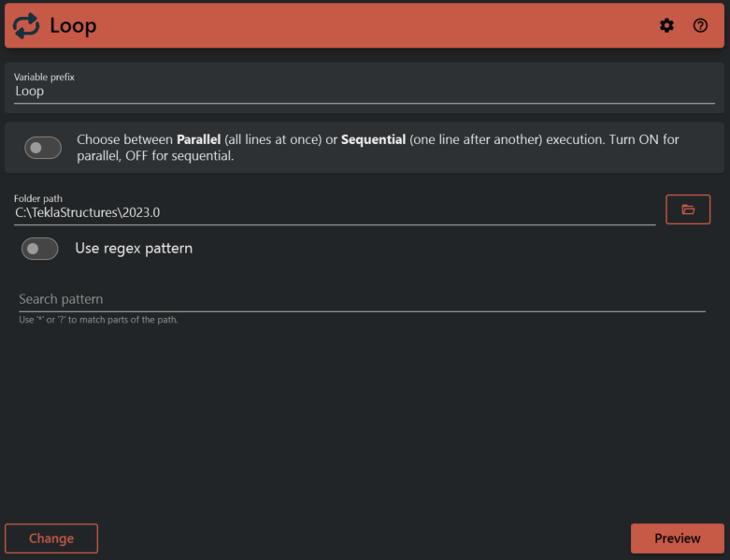Screen dimensions: 730x560
Task: Click the bold word Sequential
Action: pyautogui.click(x=373, y=139)
